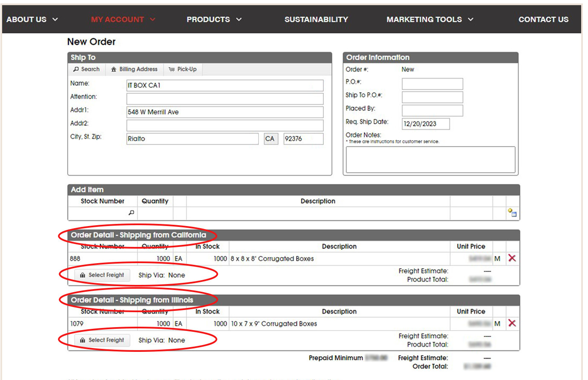The height and width of the screenshot is (380, 588).
Task: Remove the 10 x 7 x 9 Corrugated Boxes line
Action: pyautogui.click(x=512, y=323)
